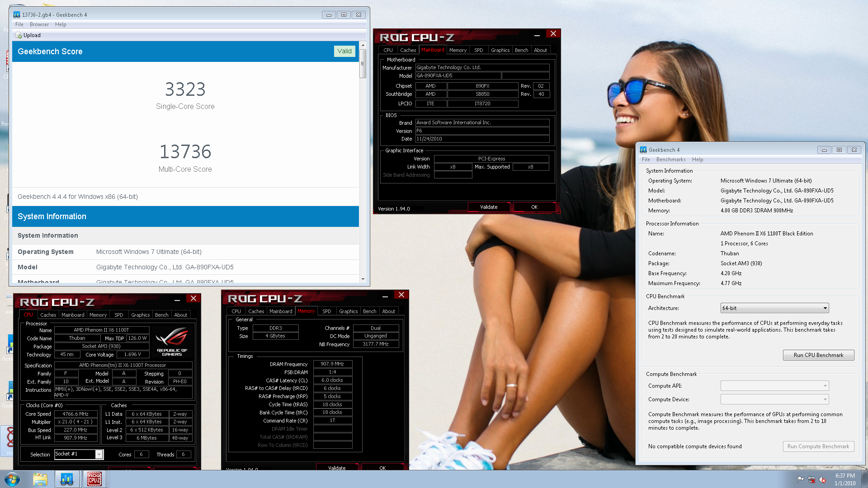Click the Geekbench results scrollbar thumb

click(363, 64)
